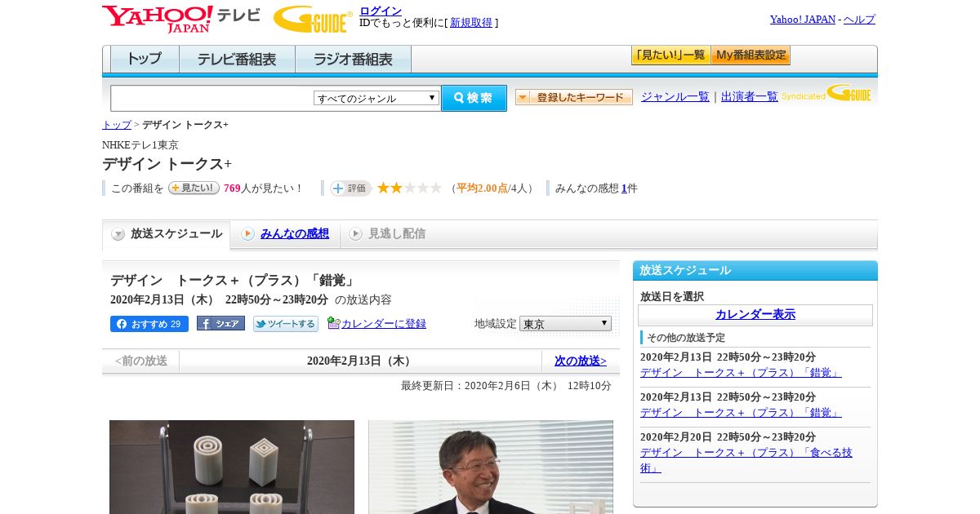Open the Yahoo! JAPAN link
The image size is (980, 514).
(x=803, y=20)
